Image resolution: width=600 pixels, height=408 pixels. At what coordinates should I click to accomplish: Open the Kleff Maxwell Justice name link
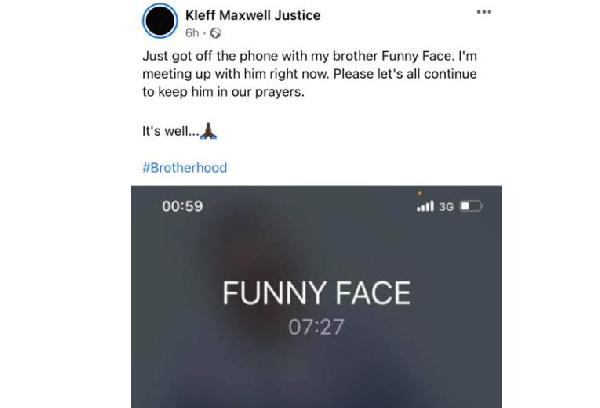tap(253, 15)
